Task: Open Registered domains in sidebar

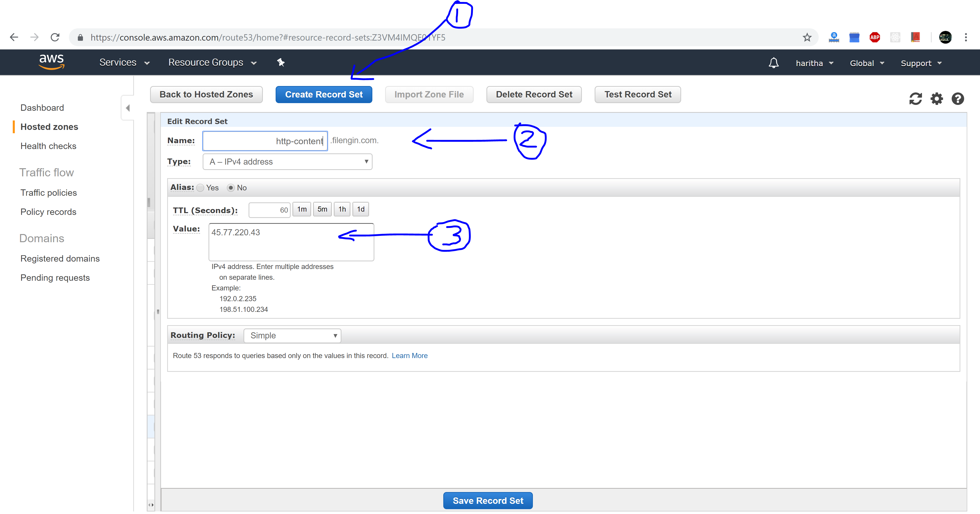Action: pos(60,259)
